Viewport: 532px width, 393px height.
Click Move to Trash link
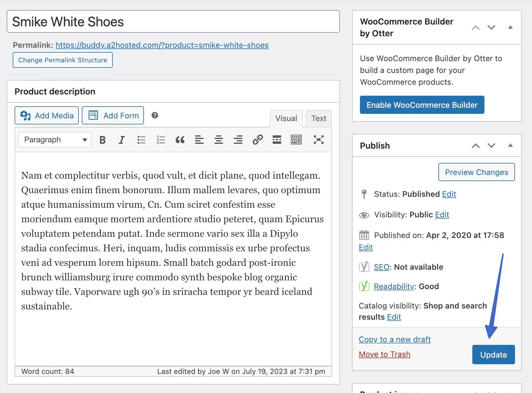click(384, 354)
